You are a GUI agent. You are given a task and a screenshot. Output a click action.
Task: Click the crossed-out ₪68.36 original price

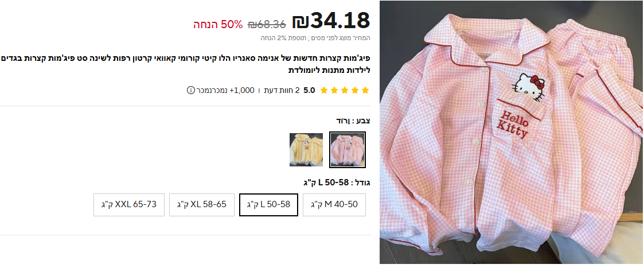click(267, 24)
